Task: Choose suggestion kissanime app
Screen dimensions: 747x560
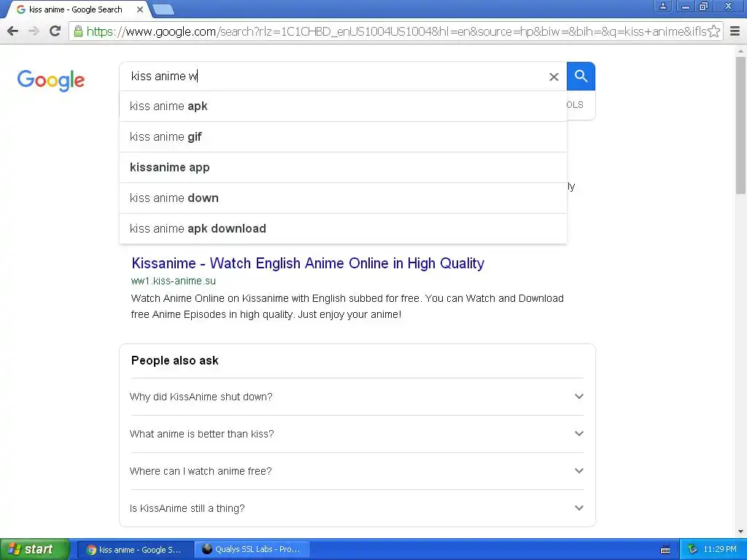Action: tap(343, 167)
